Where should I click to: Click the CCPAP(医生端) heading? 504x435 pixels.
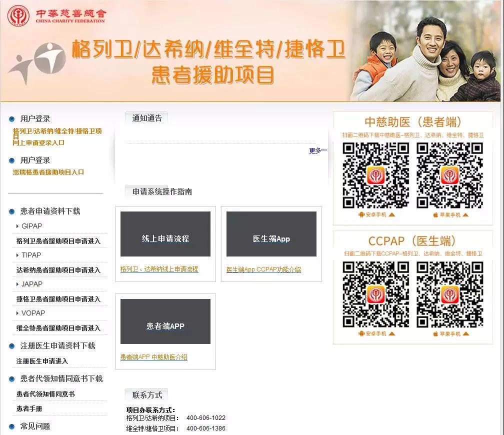click(x=412, y=241)
